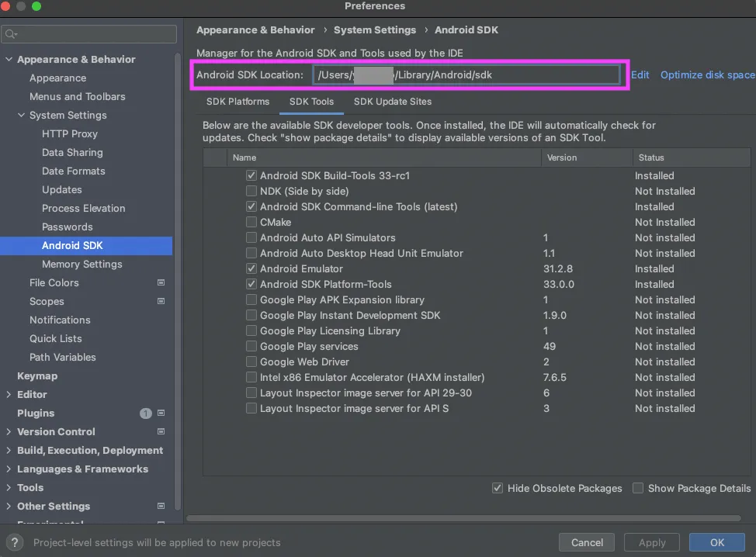Enable the CMake checkbox
This screenshot has width=756, height=557.
[251, 222]
